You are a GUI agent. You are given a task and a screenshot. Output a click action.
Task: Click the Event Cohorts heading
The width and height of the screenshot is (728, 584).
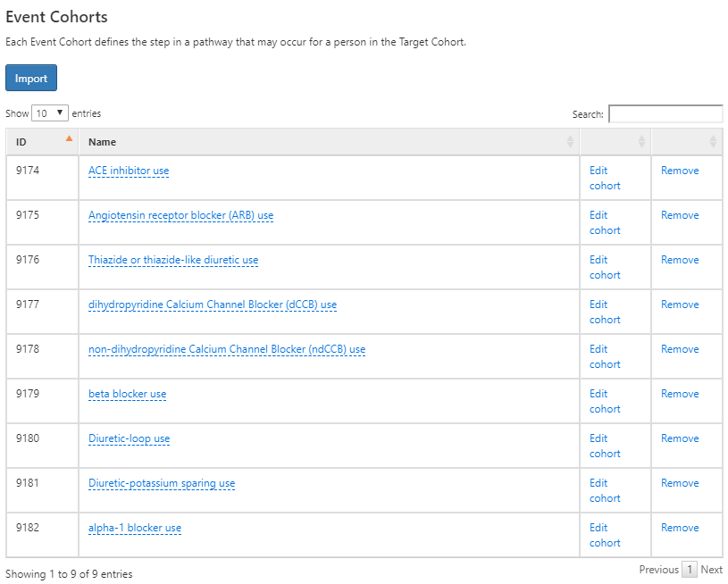point(56,17)
